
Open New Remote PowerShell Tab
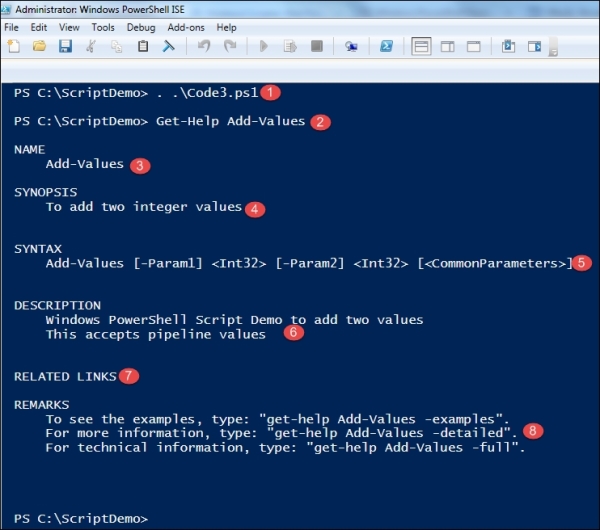coord(351,46)
